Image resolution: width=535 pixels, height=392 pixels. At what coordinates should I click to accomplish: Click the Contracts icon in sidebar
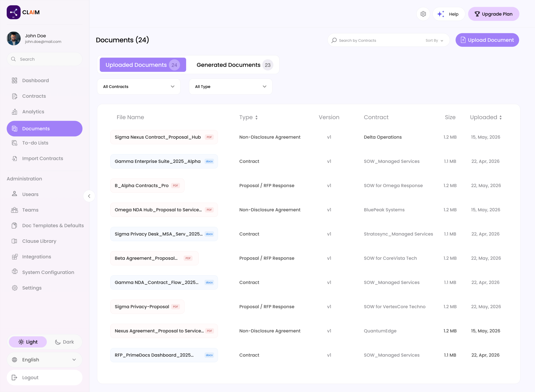click(x=14, y=96)
